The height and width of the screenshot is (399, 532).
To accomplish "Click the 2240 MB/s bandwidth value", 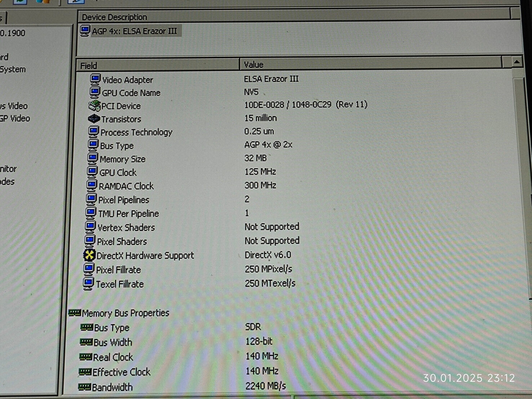I will tap(266, 386).
